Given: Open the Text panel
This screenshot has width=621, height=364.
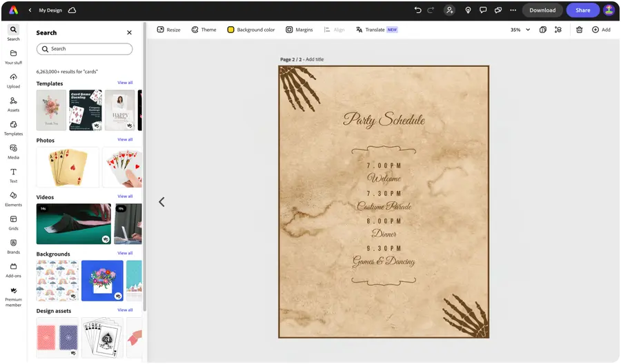Looking at the screenshot, I should tap(14, 176).
